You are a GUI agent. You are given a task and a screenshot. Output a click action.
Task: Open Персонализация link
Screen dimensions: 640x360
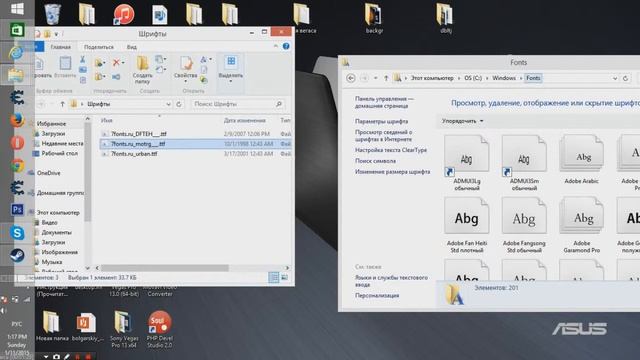click(x=377, y=296)
